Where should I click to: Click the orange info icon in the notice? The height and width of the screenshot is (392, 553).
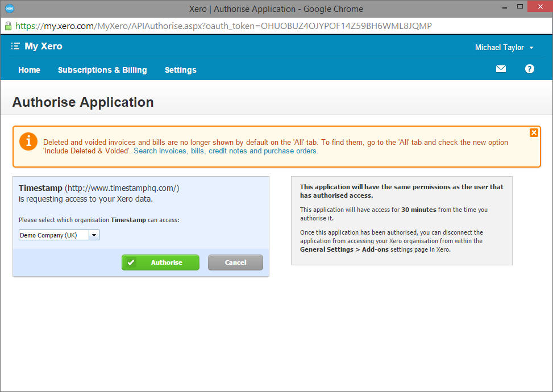[28, 141]
